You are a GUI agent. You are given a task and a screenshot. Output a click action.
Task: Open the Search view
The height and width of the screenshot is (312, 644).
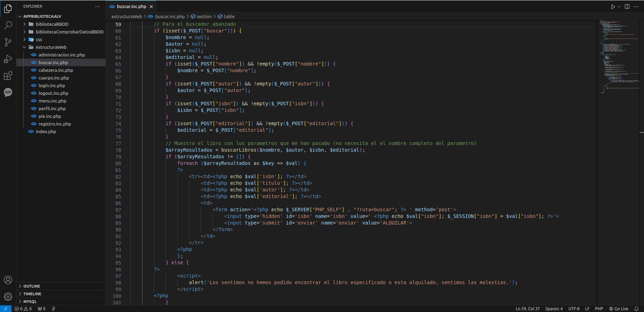8,25
